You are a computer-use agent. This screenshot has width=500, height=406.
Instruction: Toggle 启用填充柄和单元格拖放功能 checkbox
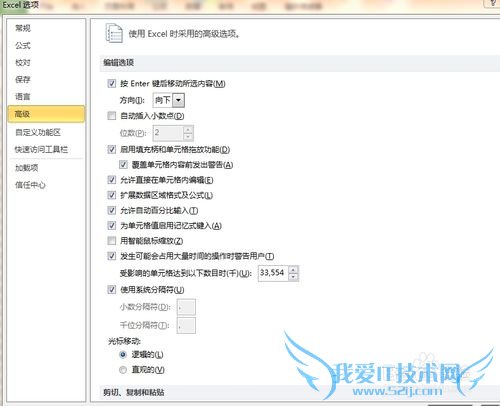[x=112, y=149]
